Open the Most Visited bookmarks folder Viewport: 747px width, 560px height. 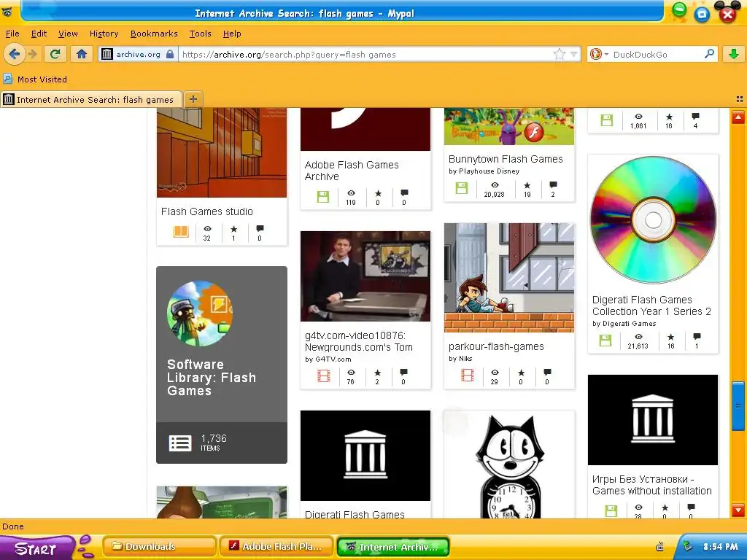point(35,79)
